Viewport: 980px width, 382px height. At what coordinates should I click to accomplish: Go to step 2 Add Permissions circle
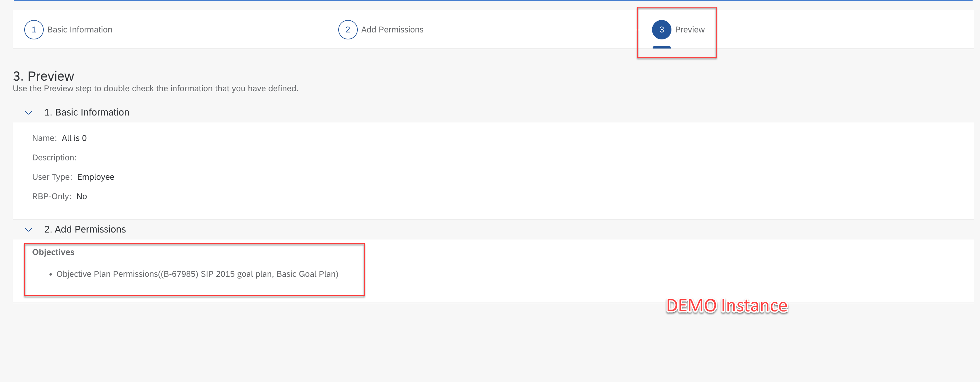[x=348, y=30]
